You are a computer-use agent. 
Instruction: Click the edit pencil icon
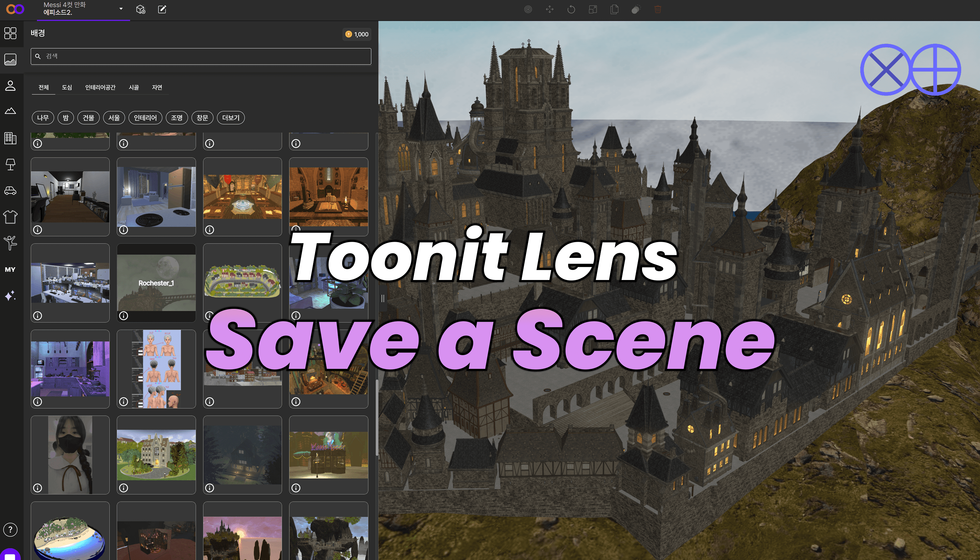(x=162, y=9)
